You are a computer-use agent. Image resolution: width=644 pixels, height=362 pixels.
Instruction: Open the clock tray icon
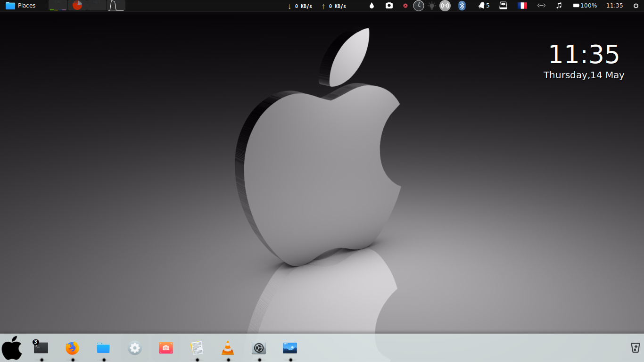(x=419, y=6)
